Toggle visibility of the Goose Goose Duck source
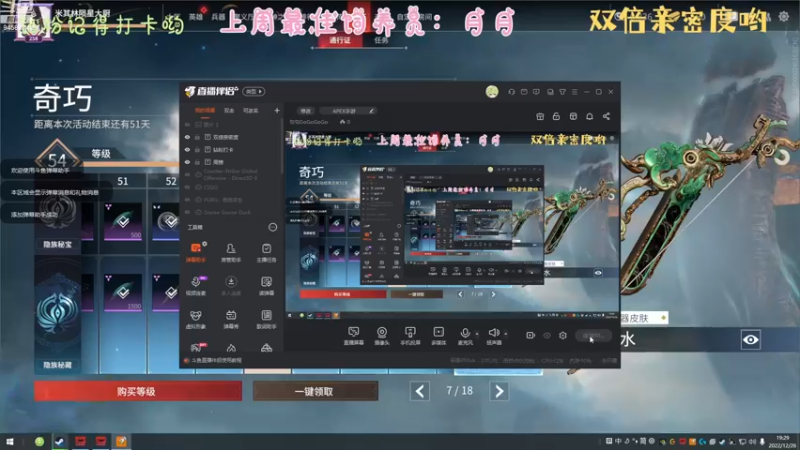The height and width of the screenshot is (450, 800). [187, 212]
